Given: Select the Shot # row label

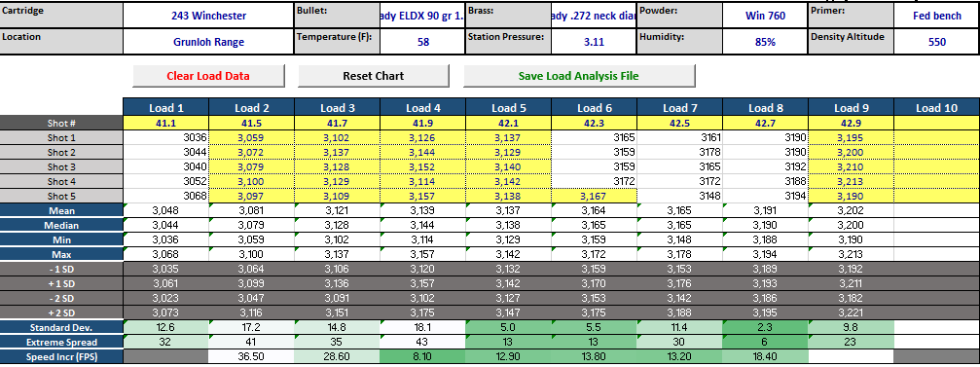Looking at the screenshot, I should point(61,124).
